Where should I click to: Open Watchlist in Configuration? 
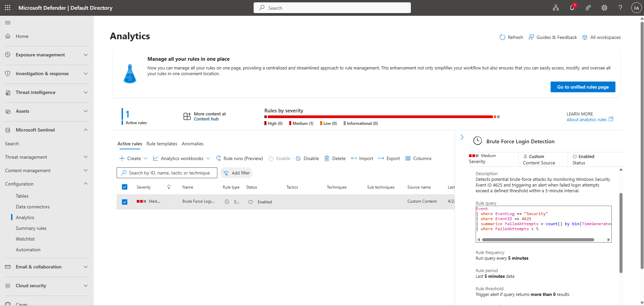25,239
